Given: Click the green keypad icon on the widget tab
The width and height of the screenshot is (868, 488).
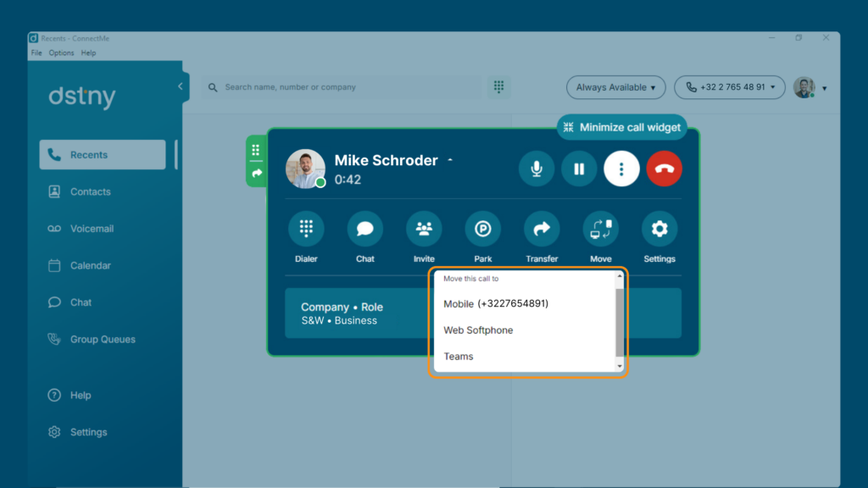Looking at the screenshot, I should [x=256, y=149].
